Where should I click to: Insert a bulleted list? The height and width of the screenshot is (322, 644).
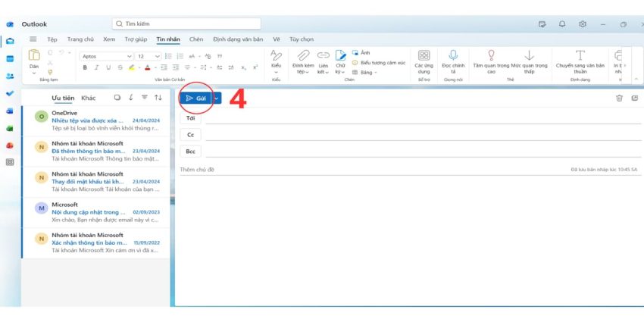(168, 56)
